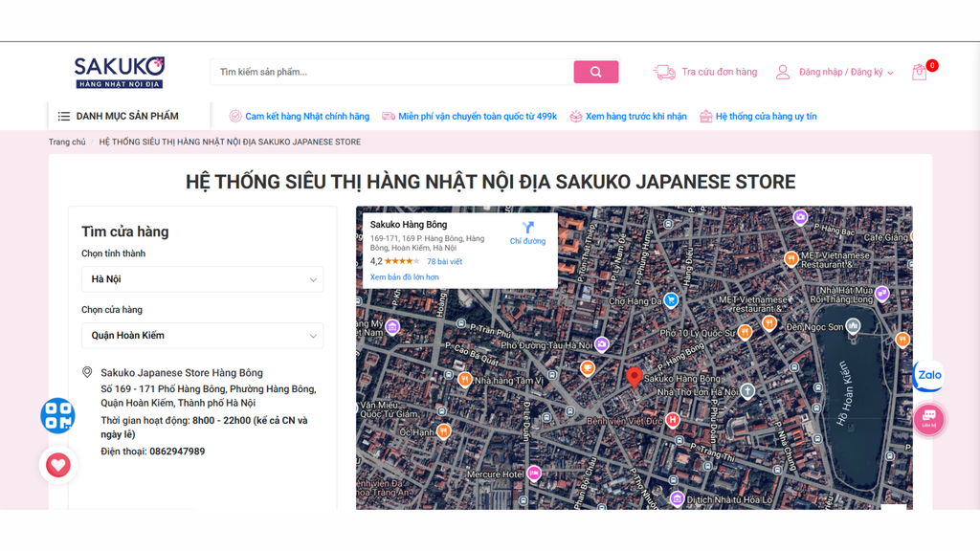Screen dimensions: 980x551
Task: Click MET Vietnamese Restaurant marker near Cafe Giảng
Action: click(791, 258)
